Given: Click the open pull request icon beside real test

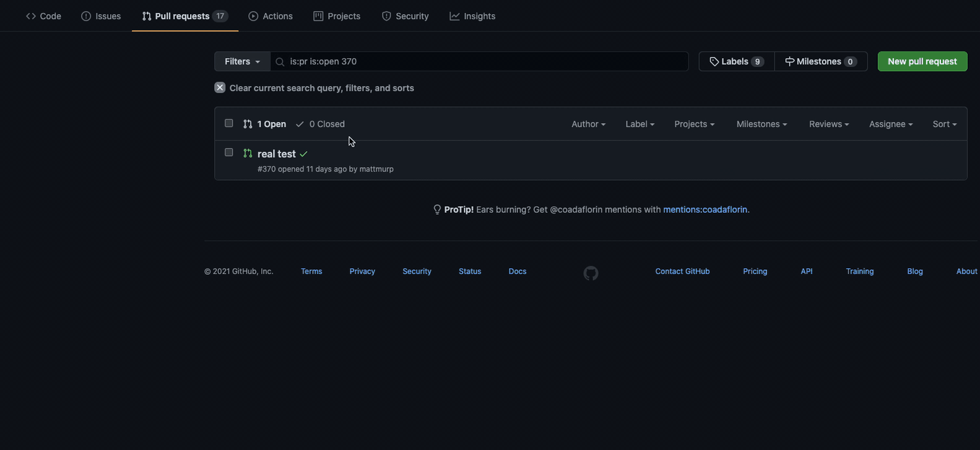Looking at the screenshot, I should tap(248, 154).
